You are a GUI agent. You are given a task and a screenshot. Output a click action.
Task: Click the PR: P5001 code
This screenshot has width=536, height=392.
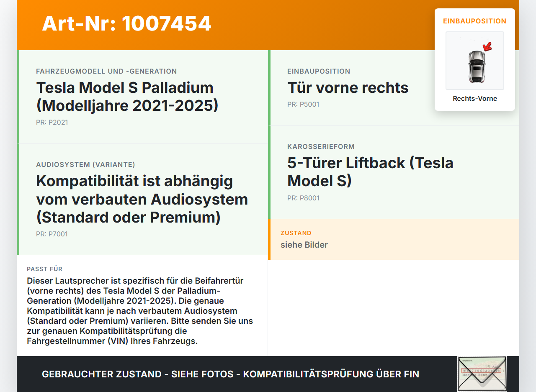click(303, 105)
